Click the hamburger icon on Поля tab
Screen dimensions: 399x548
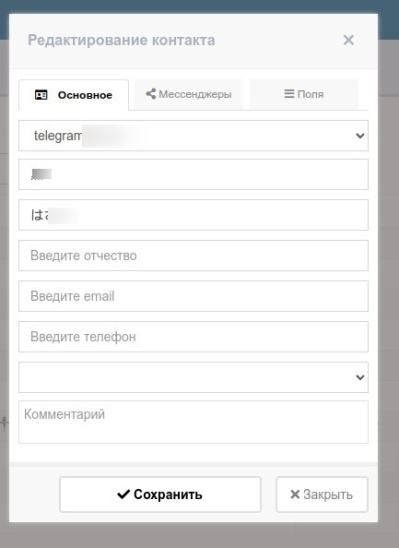(289, 94)
